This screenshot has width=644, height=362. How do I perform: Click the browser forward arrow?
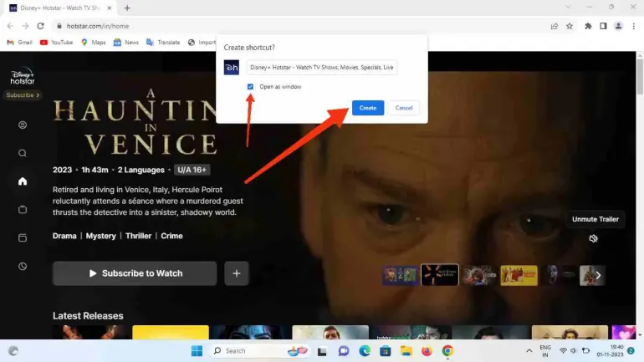25,26
